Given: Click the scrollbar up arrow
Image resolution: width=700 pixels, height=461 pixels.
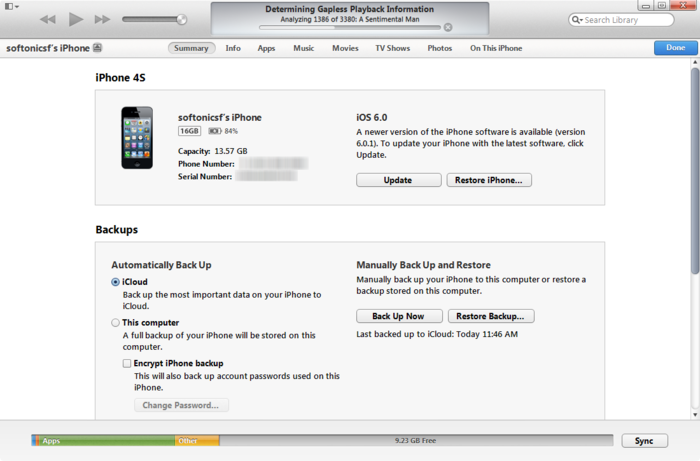Looking at the screenshot, I should 695,62.
